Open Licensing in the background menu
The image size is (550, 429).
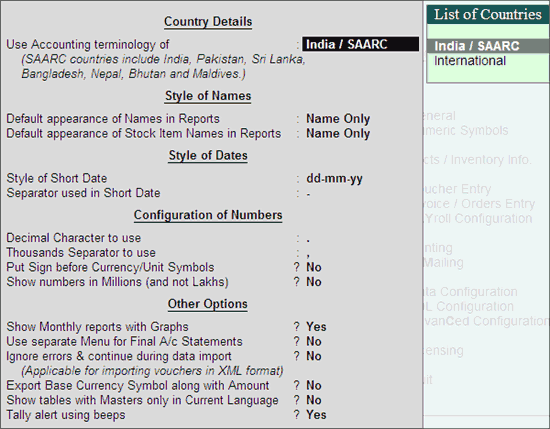coord(444,350)
